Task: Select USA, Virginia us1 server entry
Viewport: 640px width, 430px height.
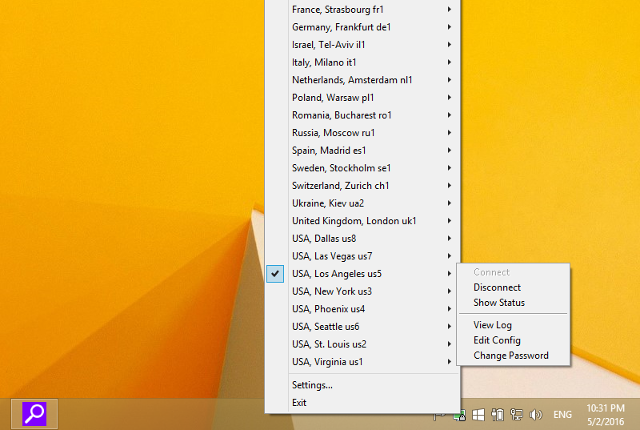Action: point(362,362)
